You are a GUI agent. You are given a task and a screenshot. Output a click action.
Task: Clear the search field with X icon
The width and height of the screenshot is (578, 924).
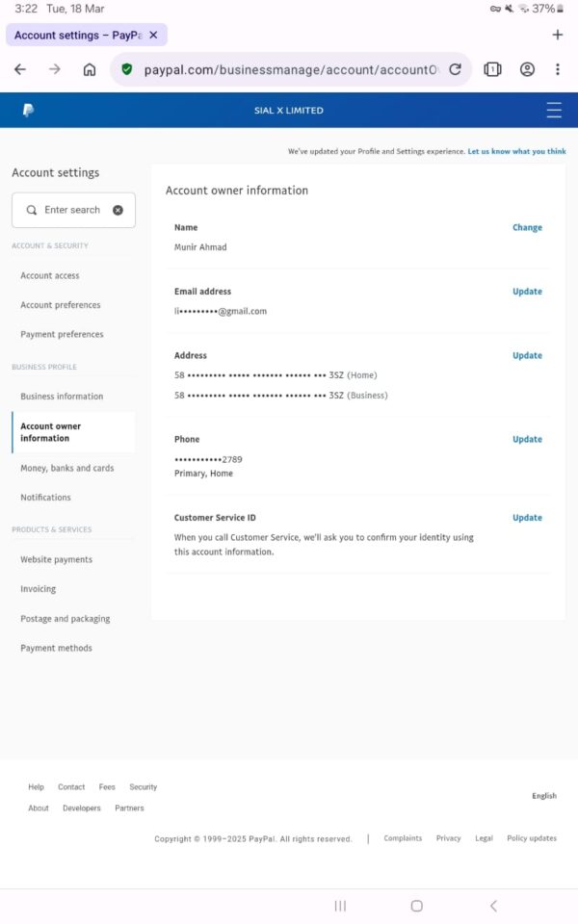(x=118, y=210)
